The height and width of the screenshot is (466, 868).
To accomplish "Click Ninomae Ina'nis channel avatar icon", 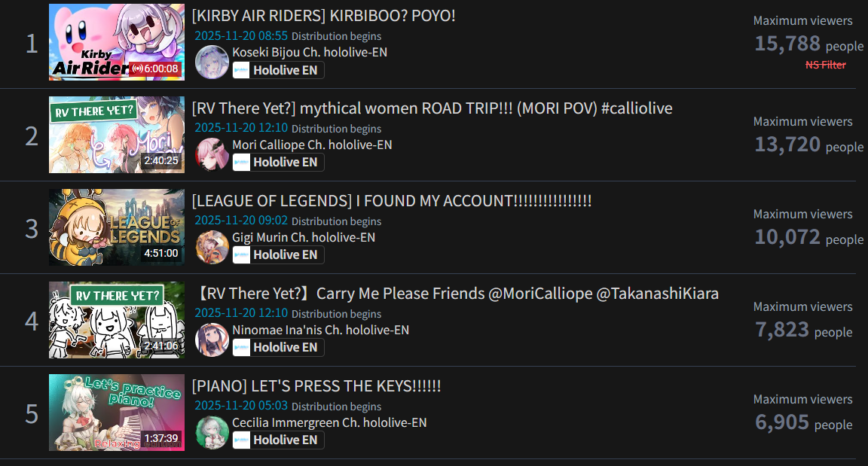I will coord(212,340).
